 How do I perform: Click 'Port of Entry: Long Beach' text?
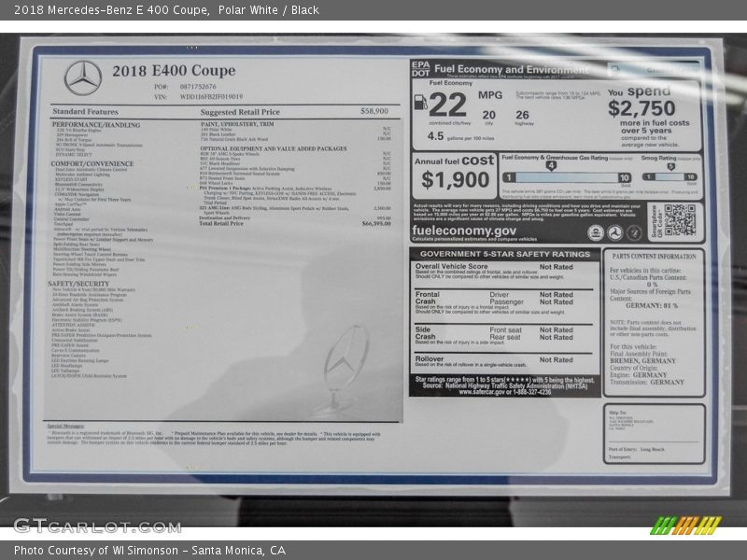pos(637,450)
